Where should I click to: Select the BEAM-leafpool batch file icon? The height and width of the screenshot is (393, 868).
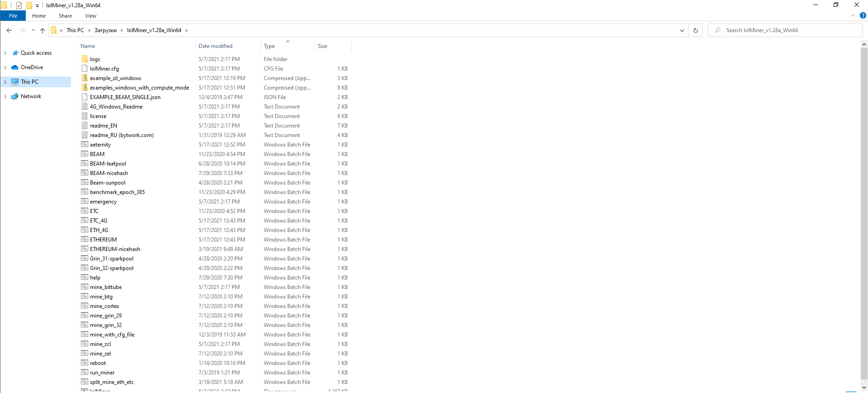tap(85, 163)
